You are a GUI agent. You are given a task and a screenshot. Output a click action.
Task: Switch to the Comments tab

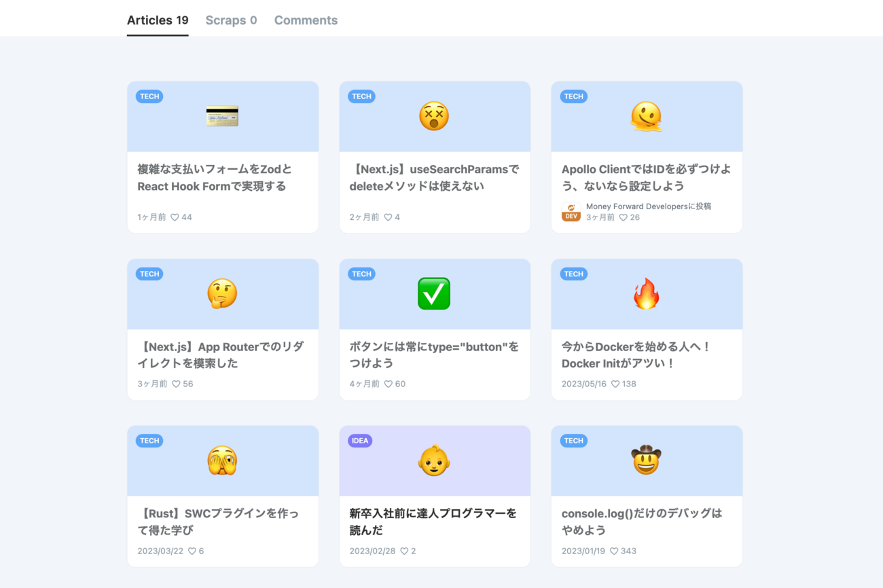pos(306,20)
